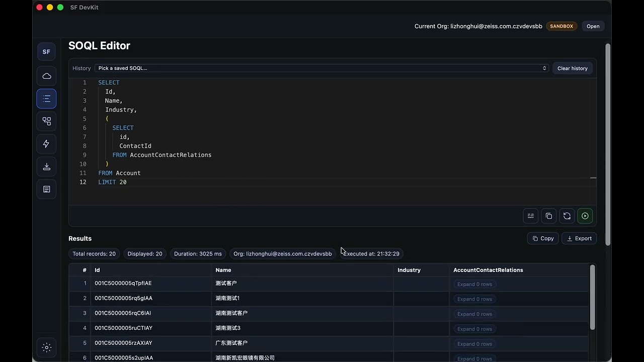Click inside the SOQL editor on LIMIT 20

(x=112, y=182)
